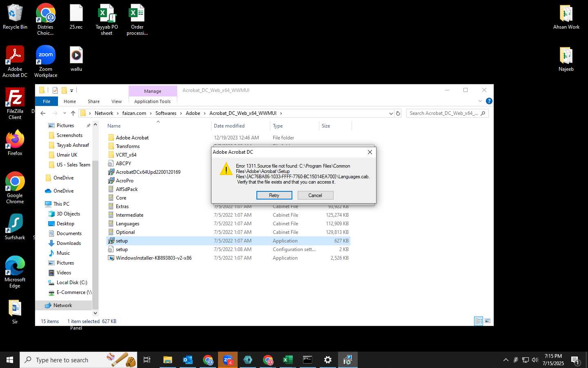
Task: Expand the address bar history dropdown
Action: [x=391, y=113]
